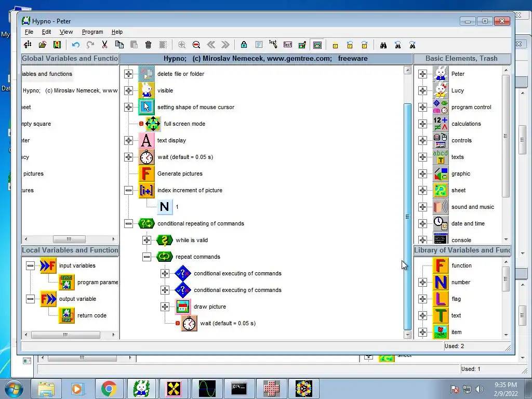
Task: Click the Lucy rabbit icon in Basic Elements
Action: click(441, 90)
